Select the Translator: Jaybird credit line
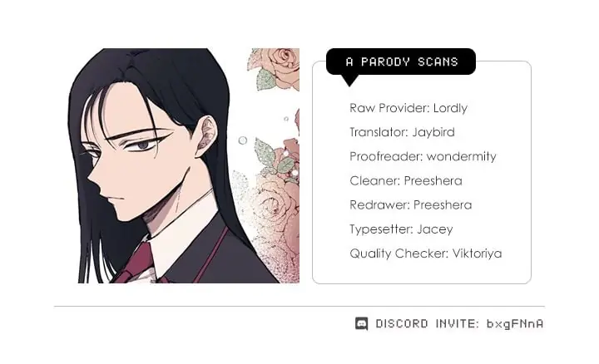Image resolution: width=599 pixels, height=364 pixels. [x=402, y=132]
